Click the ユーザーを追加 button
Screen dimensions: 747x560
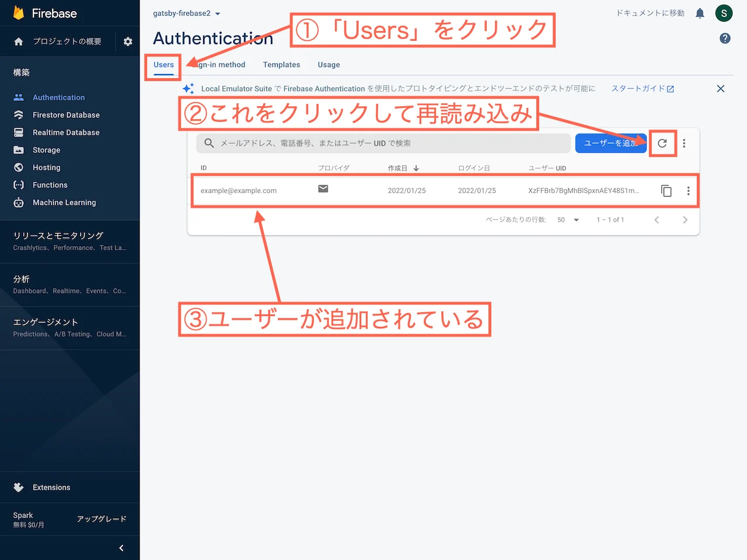coord(610,143)
